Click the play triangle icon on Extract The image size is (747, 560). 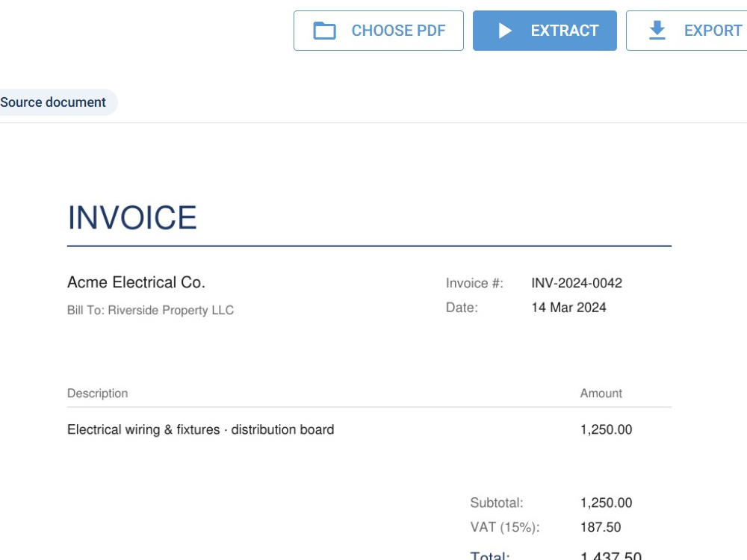pyautogui.click(x=505, y=31)
